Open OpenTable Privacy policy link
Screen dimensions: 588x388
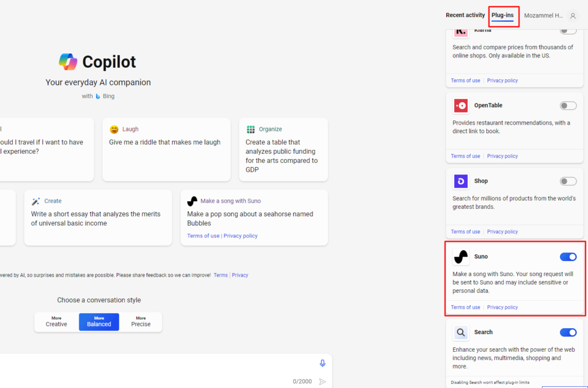[x=502, y=156]
